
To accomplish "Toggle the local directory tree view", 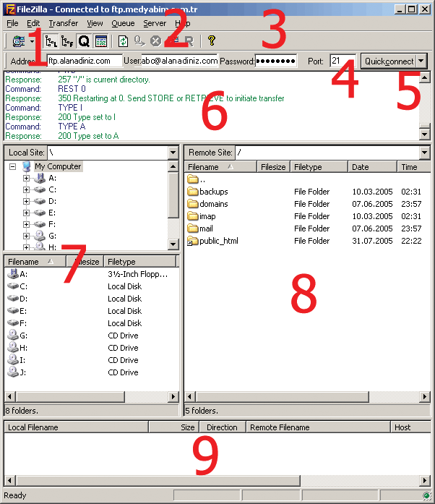I will pyautogui.click(x=51, y=41).
